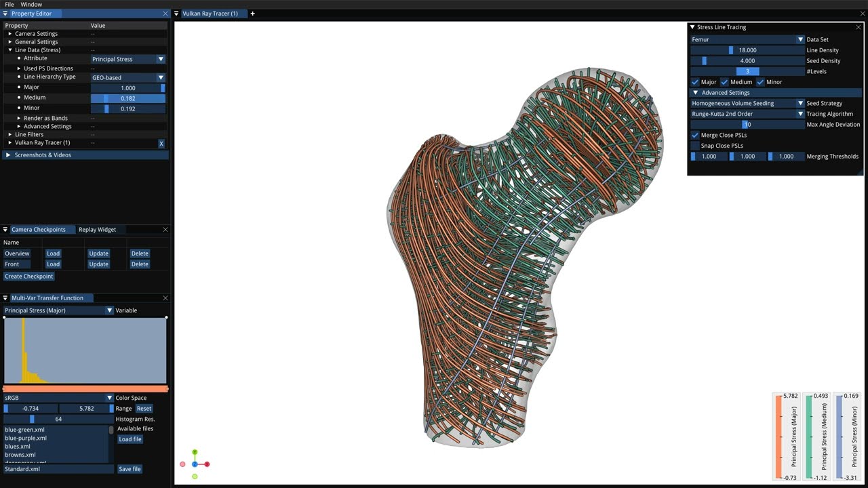Update the Overview checkpoint
This screenshot has height=488, width=868.
tap(98, 253)
